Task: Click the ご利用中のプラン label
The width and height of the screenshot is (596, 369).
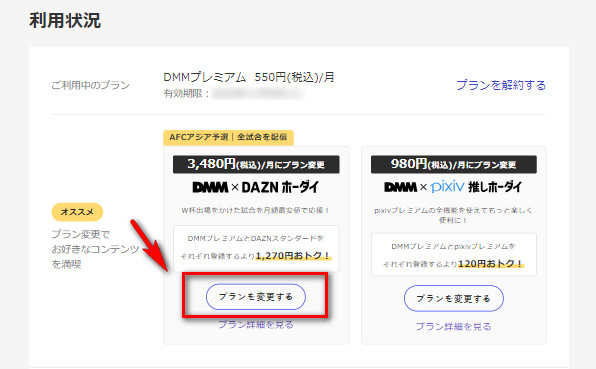Action: tap(90, 85)
